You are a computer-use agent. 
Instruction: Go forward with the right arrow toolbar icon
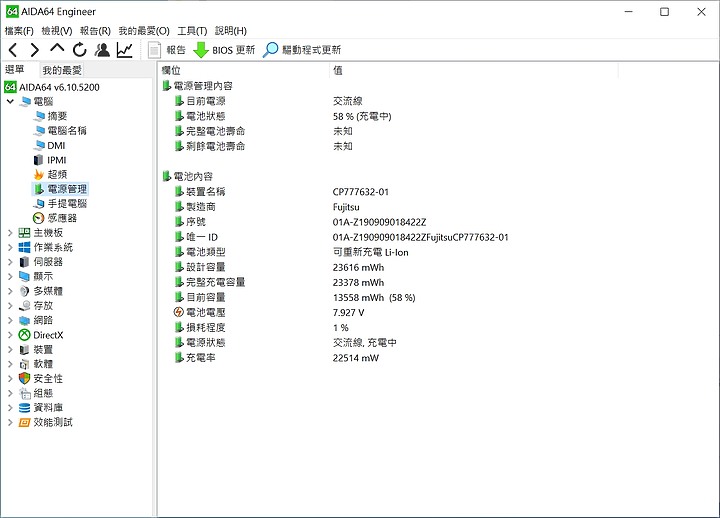click(34, 50)
